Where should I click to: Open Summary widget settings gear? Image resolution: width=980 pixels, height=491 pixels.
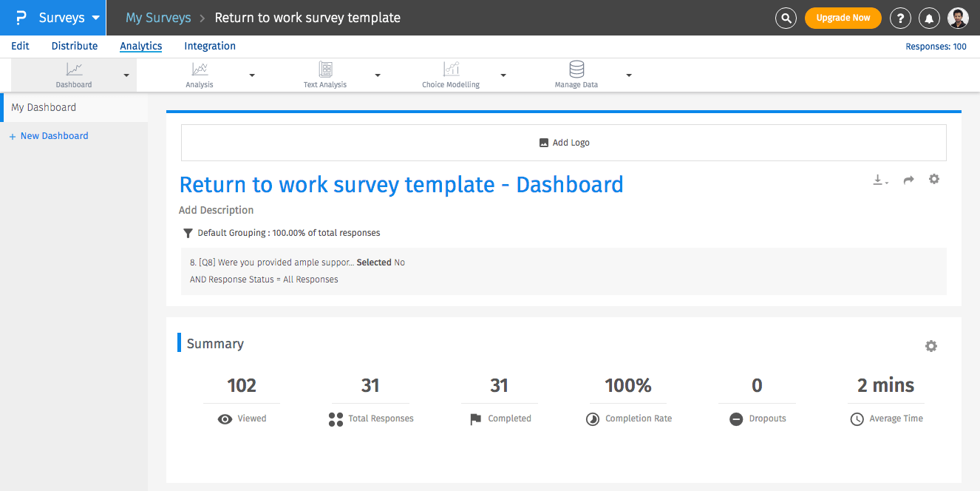[931, 346]
